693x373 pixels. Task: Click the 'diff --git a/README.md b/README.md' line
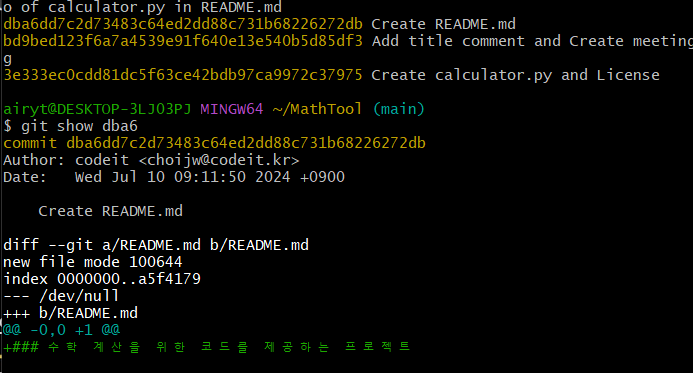[x=156, y=245]
